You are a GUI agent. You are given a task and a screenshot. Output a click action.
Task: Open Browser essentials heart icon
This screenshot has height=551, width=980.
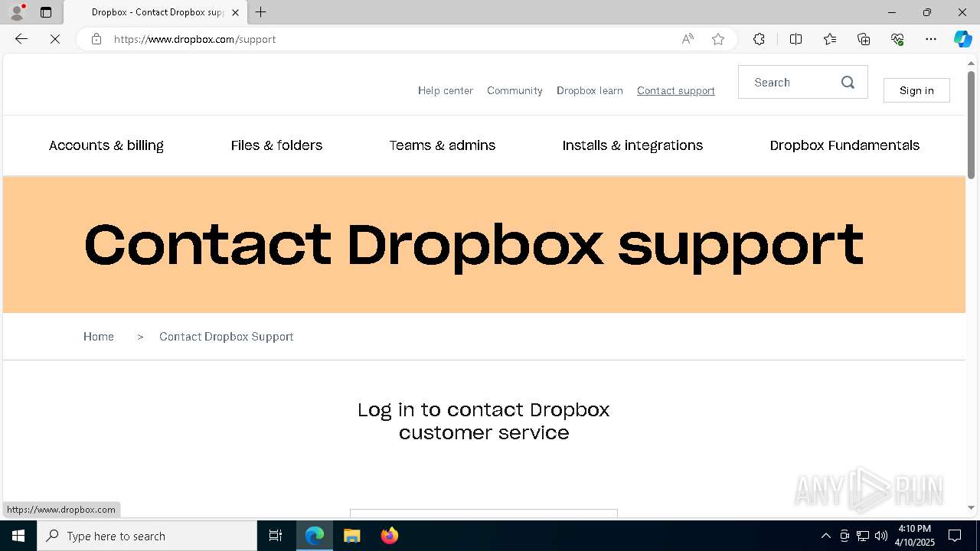(x=897, y=39)
